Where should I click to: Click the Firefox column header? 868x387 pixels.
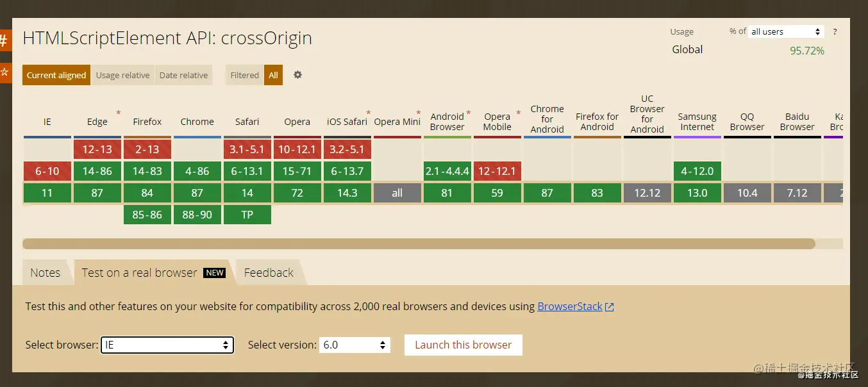click(x=147, y=121)
